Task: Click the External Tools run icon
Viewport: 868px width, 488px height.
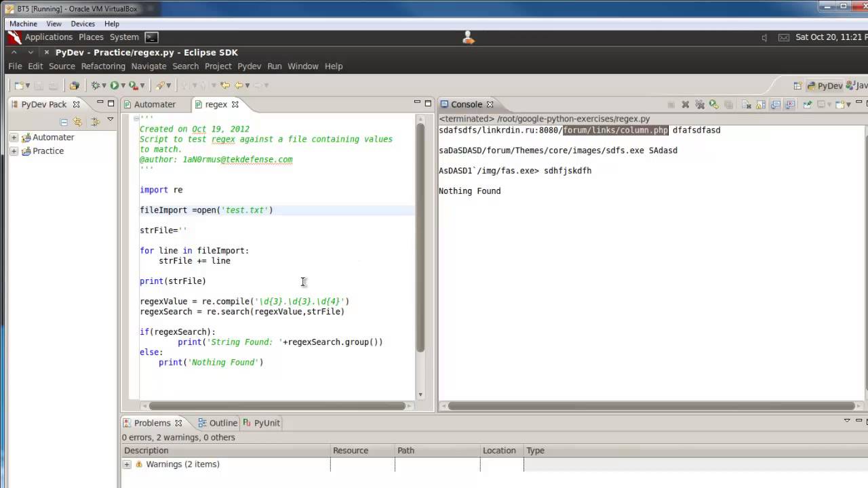Action: coord(134,85)
